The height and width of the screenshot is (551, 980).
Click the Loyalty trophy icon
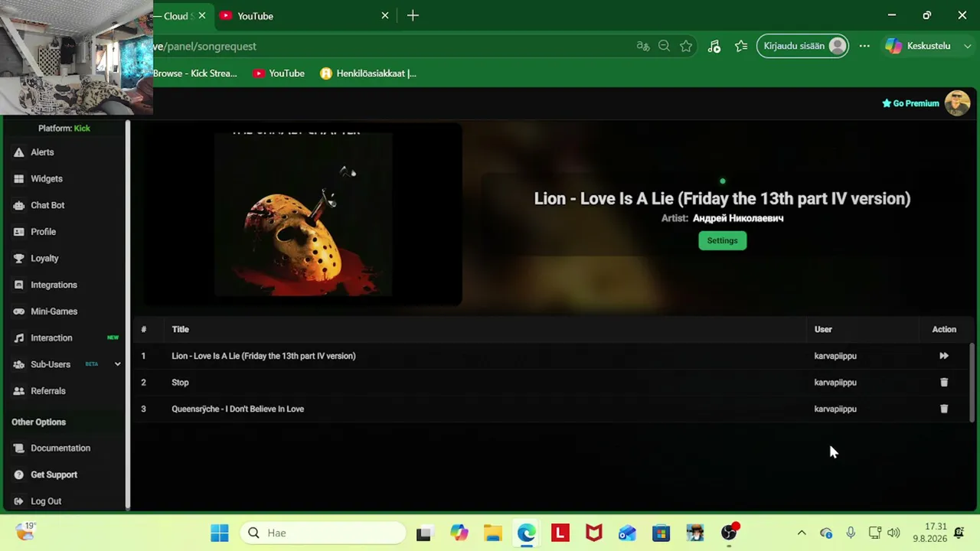[x=18, y=259]
